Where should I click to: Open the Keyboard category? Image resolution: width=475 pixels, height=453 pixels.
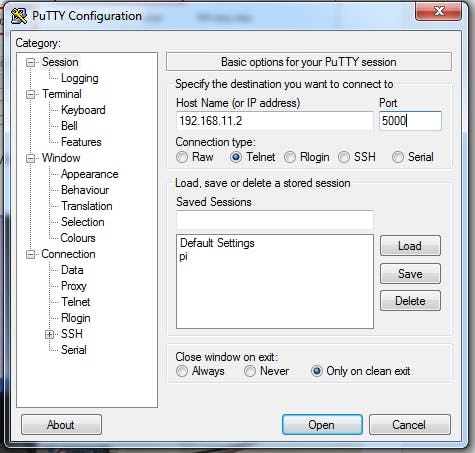[x=83, y=110]
